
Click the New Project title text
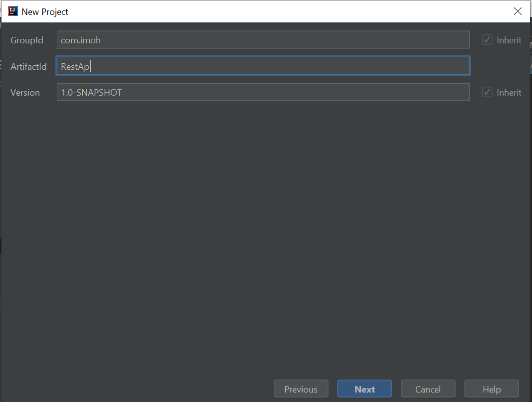45,11
